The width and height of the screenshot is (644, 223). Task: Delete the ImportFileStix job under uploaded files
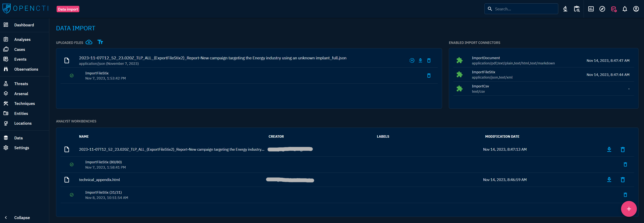click(429, 76)
